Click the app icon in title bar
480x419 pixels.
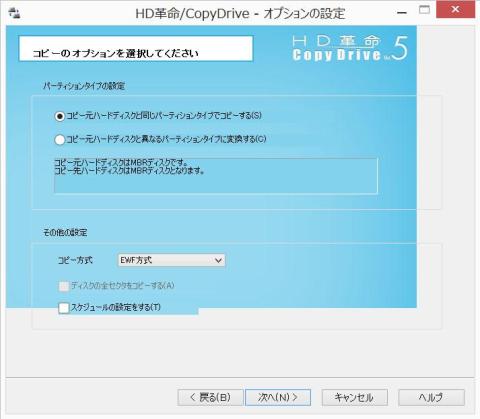click(x=14, y=13)
